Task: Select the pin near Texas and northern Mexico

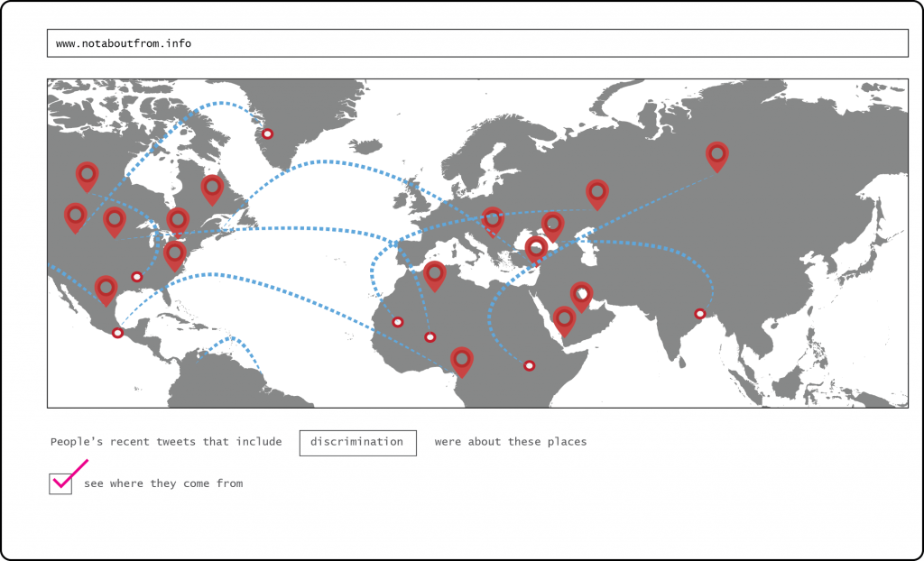Action: [106, 290]
